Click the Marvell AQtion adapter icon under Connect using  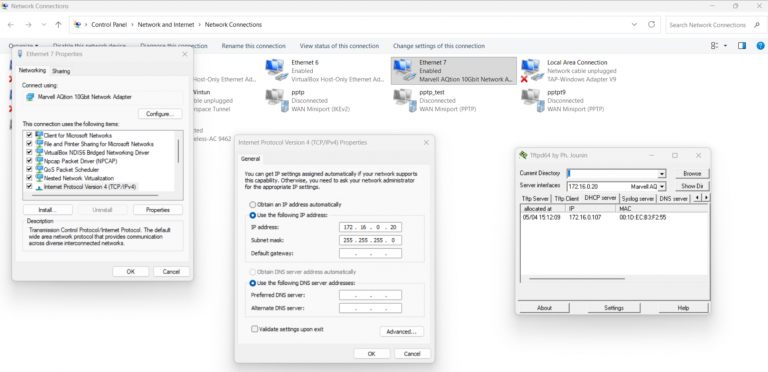tap(30, 97)
